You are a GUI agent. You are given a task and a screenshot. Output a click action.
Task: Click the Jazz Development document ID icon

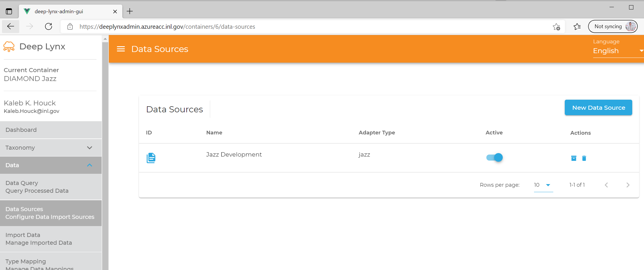tap(151, 158)
